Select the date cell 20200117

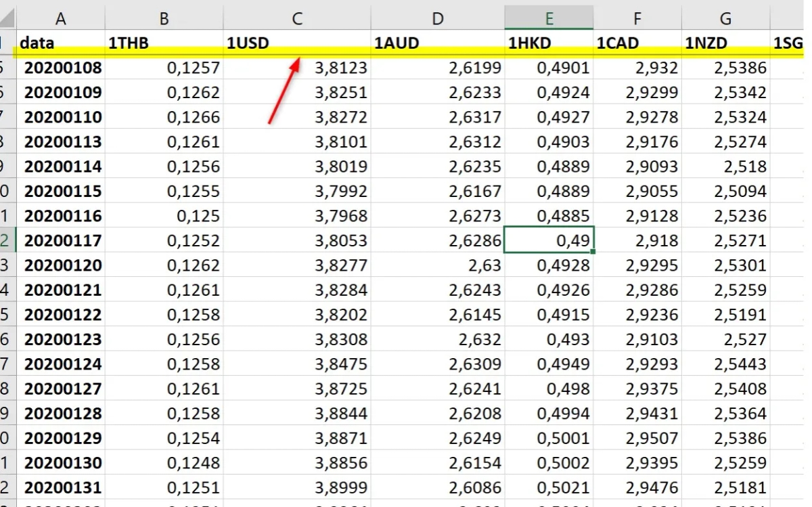(63, 240)
